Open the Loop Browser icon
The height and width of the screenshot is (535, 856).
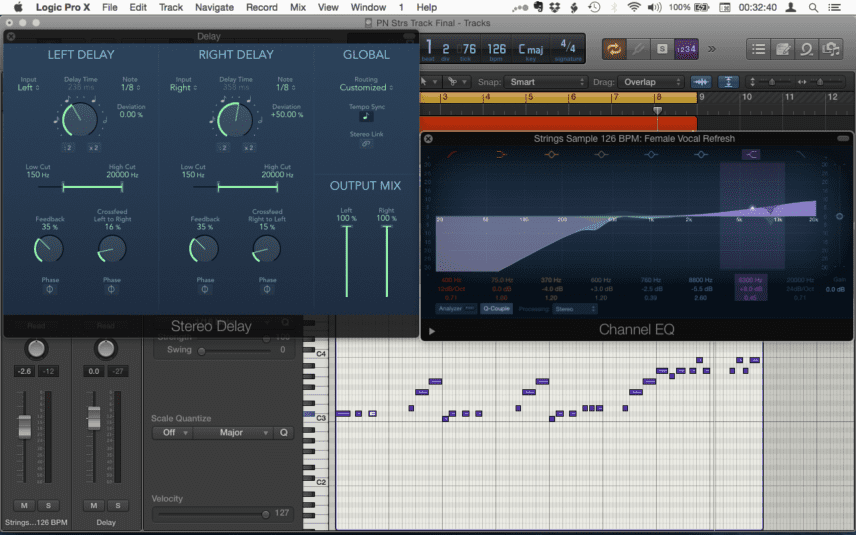[806, 50]
